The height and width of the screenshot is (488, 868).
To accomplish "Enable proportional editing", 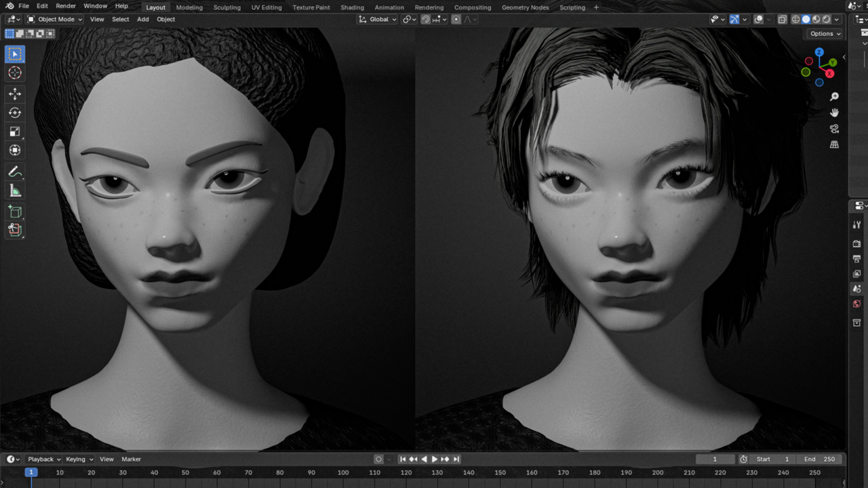I will (x=456, y=20).
